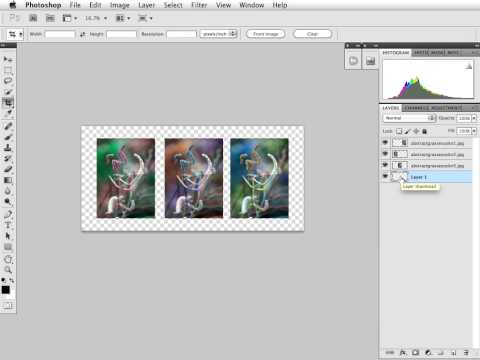Toggle lock all for layer
480x360 pixels.
425,131
